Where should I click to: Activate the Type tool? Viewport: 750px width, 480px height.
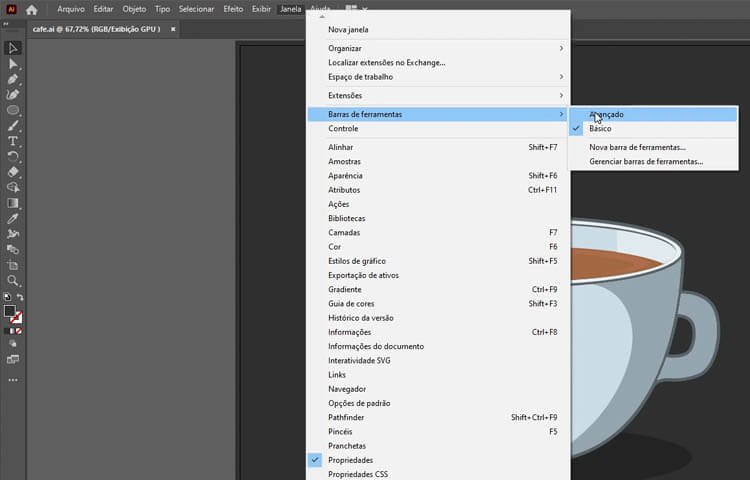coord(13,141)
